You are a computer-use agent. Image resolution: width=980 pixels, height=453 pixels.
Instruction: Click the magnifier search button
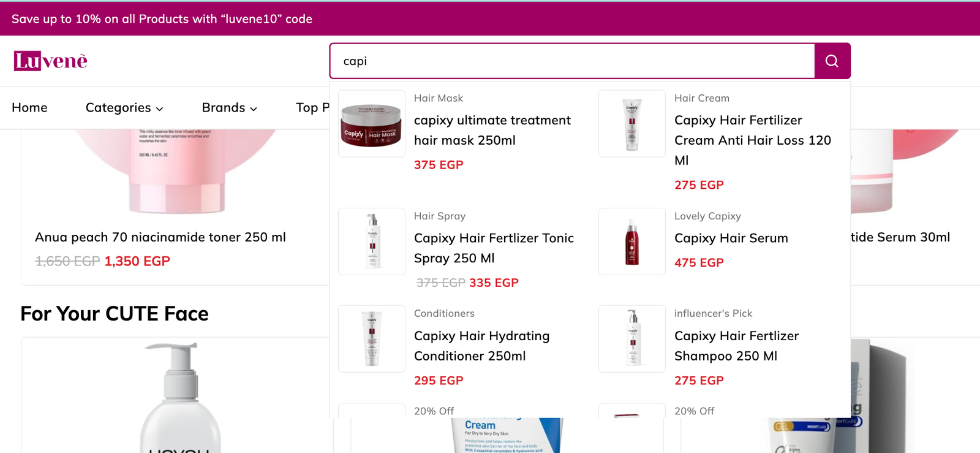pos(832,61)
